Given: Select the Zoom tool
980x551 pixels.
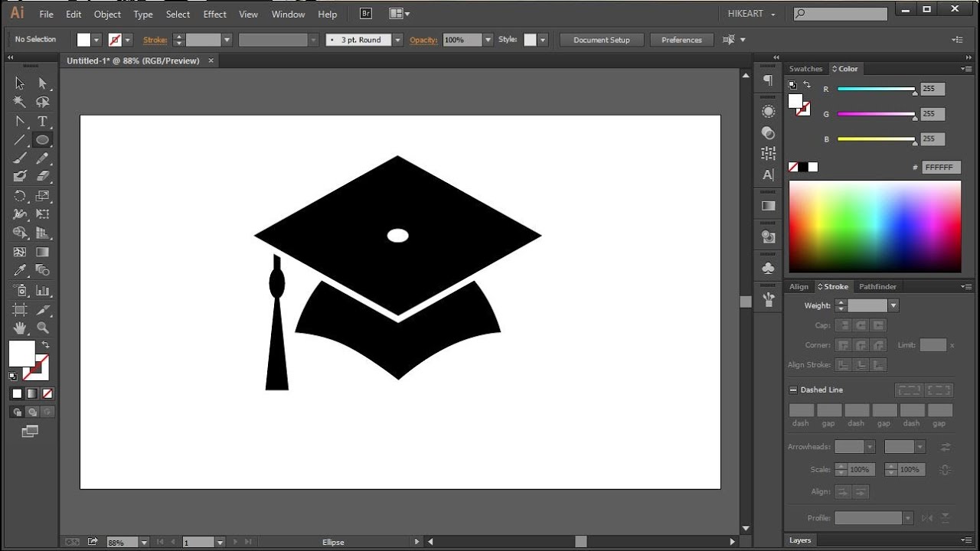Looking at the screenshot, I should [43, 328].
